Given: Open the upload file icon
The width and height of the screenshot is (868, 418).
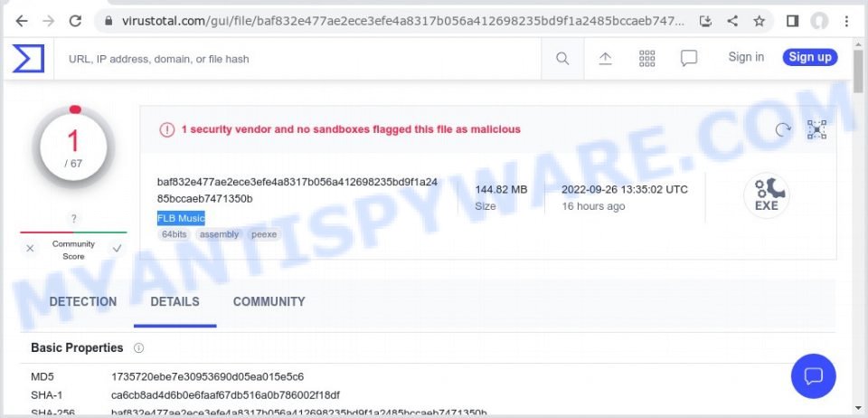Looking at the screenshot, I should click(605, 59).
